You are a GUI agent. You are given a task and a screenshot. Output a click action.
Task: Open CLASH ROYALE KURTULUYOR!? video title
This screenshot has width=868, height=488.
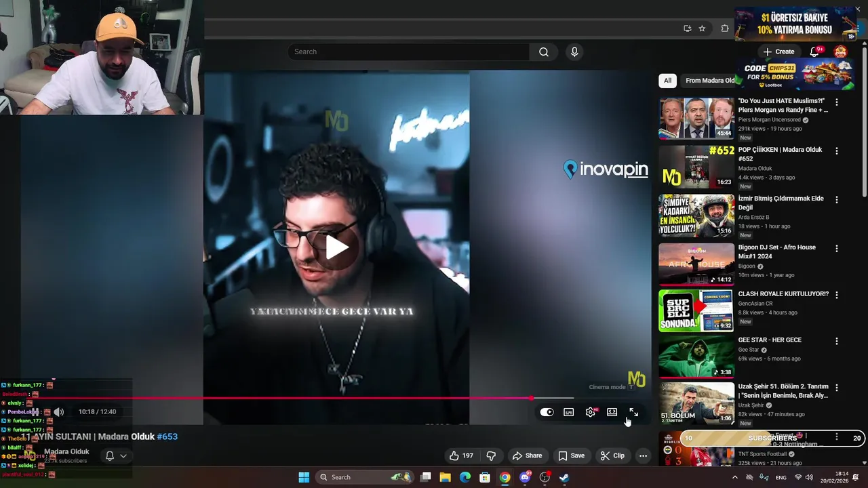(x=783, y=294)
